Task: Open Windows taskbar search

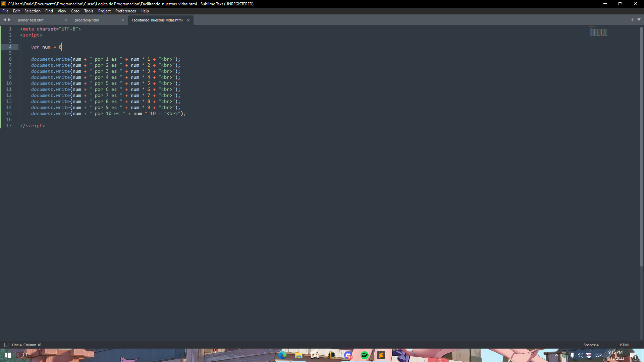Action: coord(24,355)
